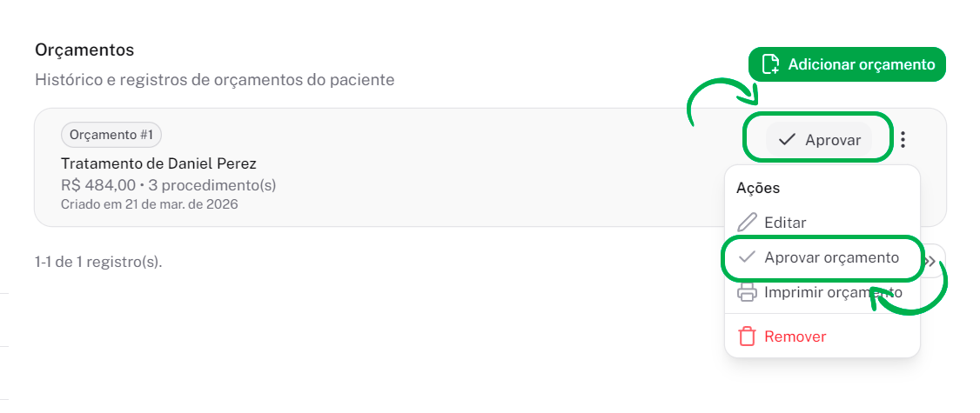Click the checkmark icon beside Aprovar orçamento
The height and width of the screenshot is (413, 980).
[x=747, y=257]
